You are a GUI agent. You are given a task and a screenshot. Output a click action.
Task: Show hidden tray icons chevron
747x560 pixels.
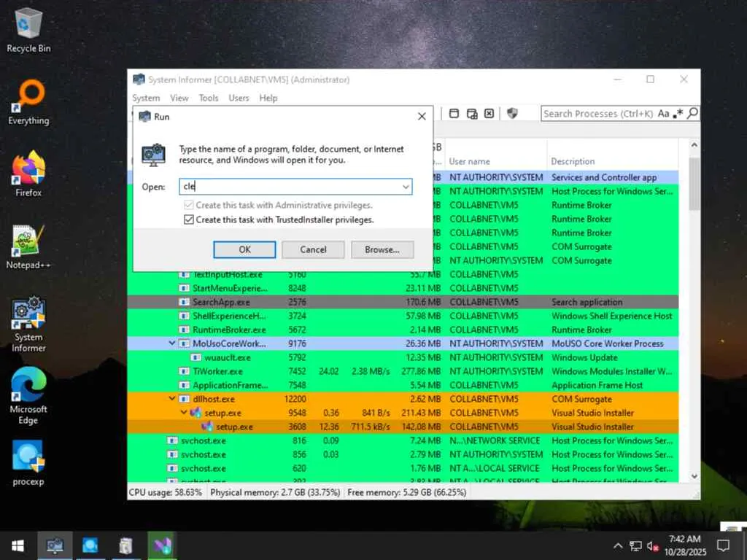click(x=618, y=545)
